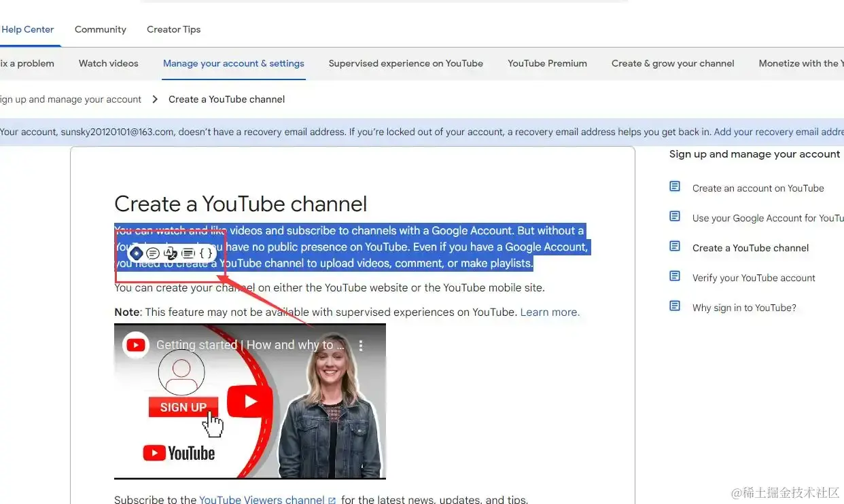Click the breadcrumb chevron arrow
The image size is (844, 504).
[155, 99]
